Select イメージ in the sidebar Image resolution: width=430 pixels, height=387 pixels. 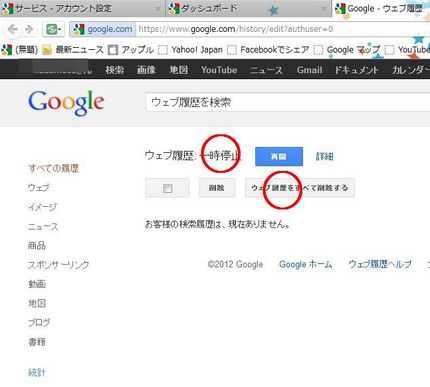coord(42,207)
